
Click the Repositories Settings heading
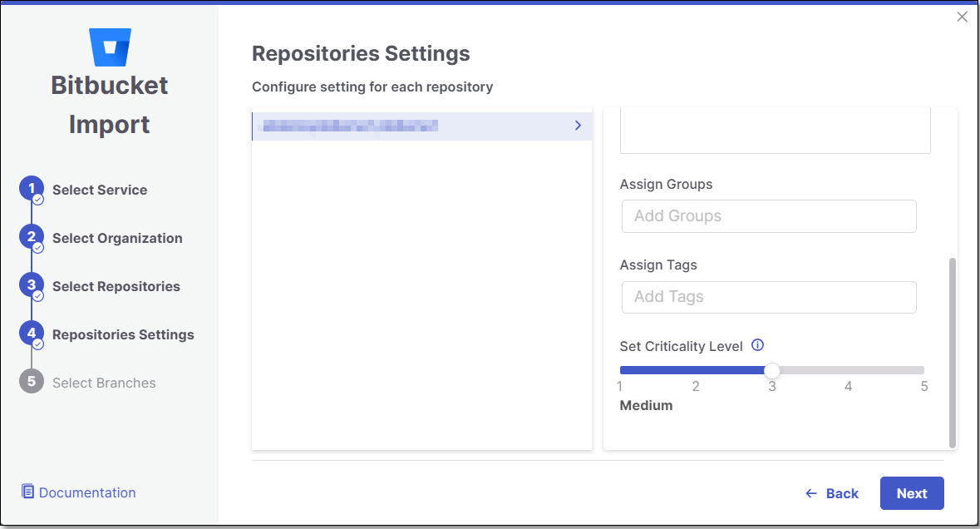361,54
